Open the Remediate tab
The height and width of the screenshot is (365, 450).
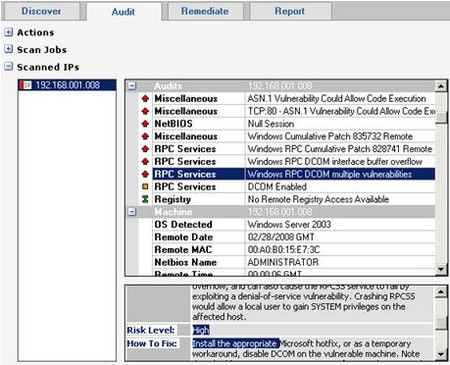[205, 11]
